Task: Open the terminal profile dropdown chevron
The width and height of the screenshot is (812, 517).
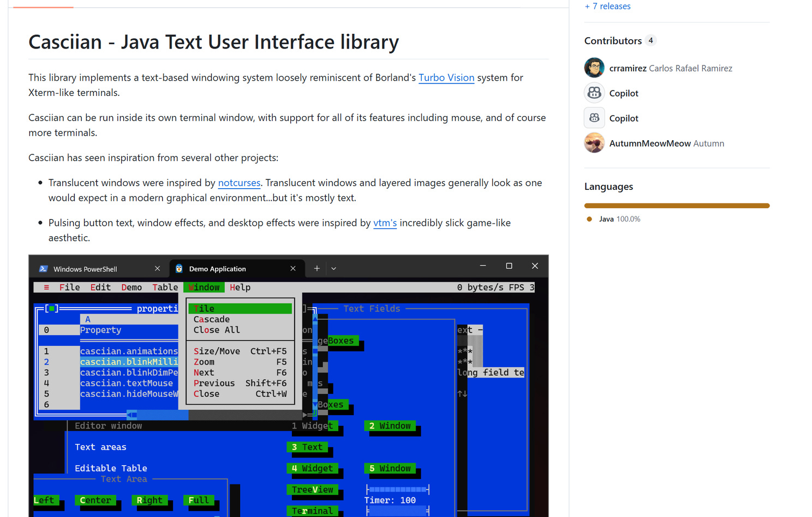Action: point(333,268)
